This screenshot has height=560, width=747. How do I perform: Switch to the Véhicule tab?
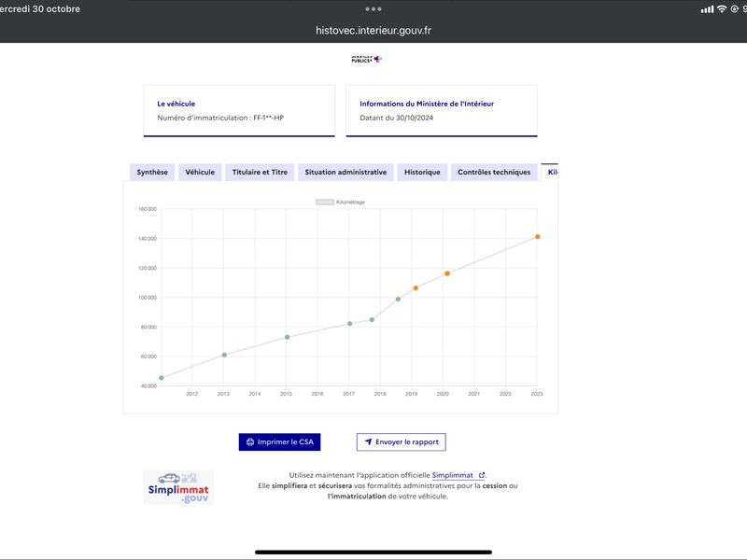[200, 173]
